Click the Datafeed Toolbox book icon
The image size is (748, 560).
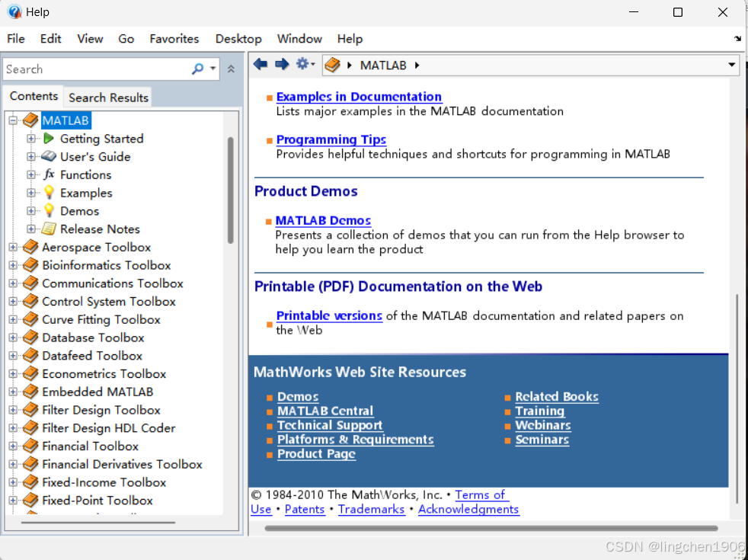point(30,356)
